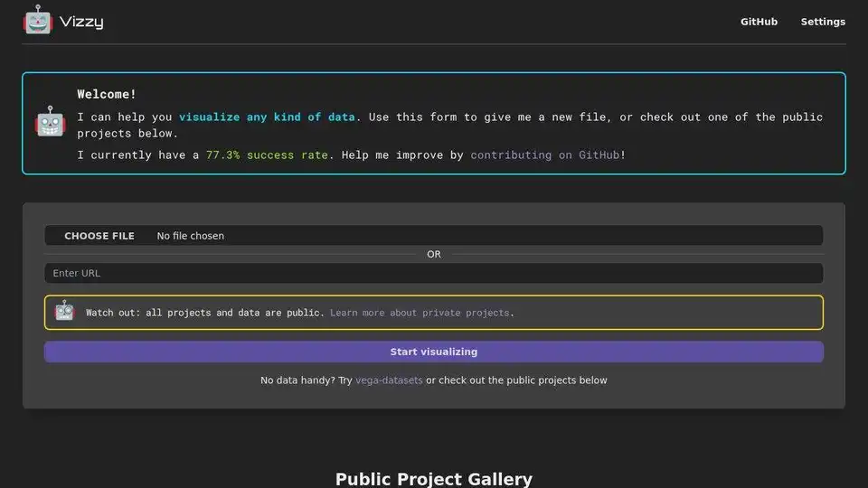The width and height of the screenshot is (868, 488).
Task: Focus the Enter URL input field
Action: (x=433, y=273)
